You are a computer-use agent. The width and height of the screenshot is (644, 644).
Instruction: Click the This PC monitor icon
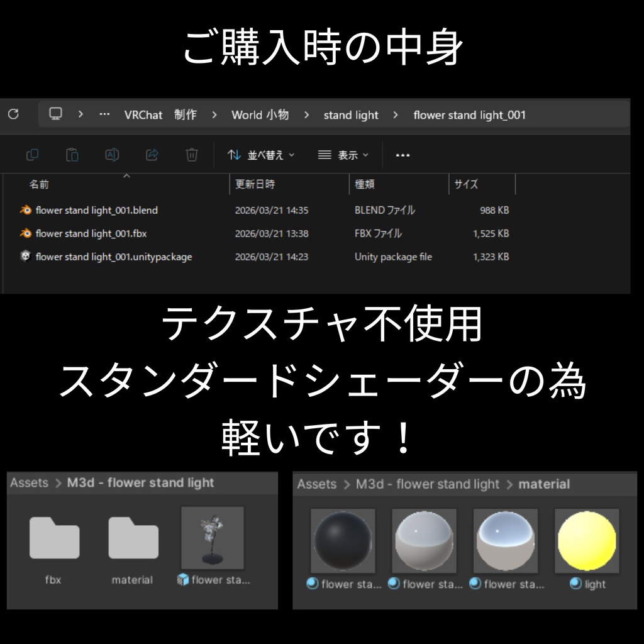click(x=55, y=113)
